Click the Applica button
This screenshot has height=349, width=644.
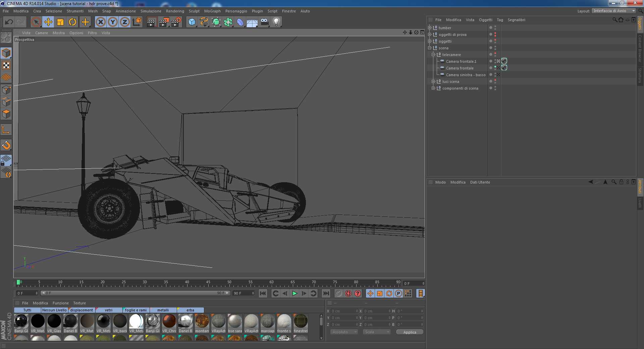pyautogui.click(x=410, y=332)
